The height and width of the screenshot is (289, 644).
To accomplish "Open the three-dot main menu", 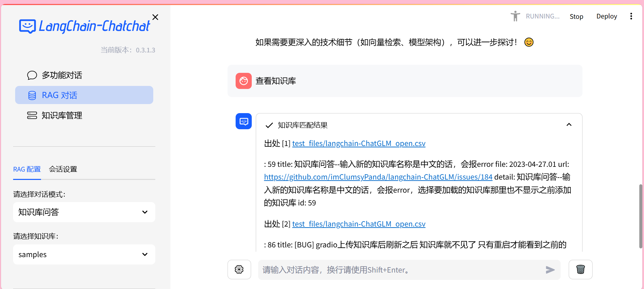I will click(631, 16).
